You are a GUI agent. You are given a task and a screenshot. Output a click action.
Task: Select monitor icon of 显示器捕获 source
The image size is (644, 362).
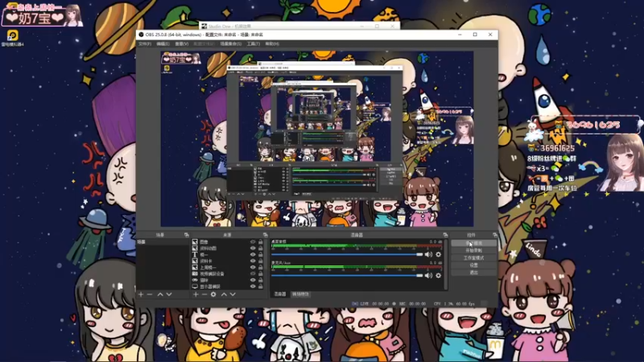click(195, 286)
